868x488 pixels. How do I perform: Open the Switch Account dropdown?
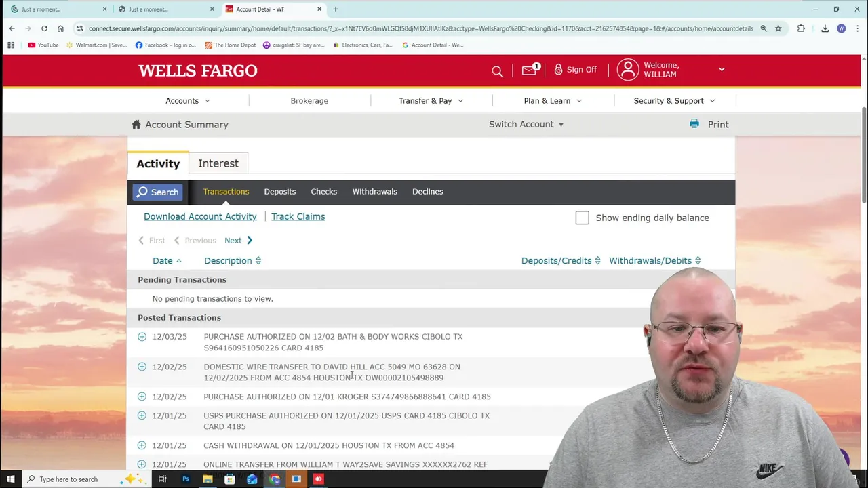(526, 124)
